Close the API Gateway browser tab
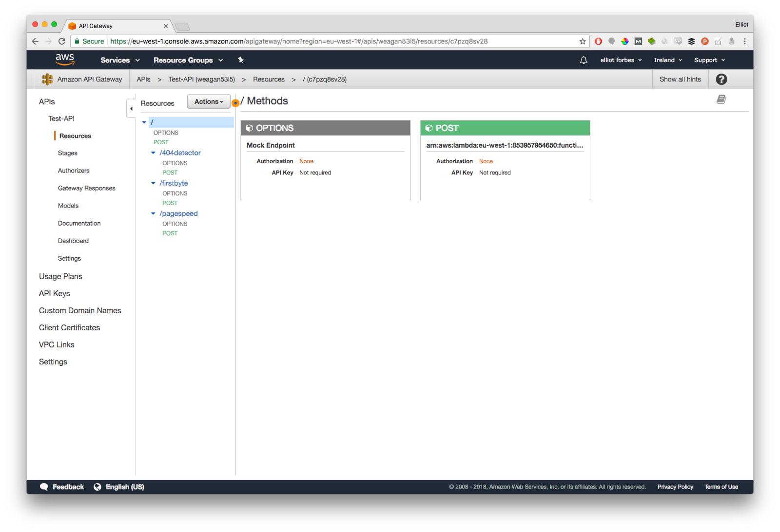 click(x=166, y=26)
